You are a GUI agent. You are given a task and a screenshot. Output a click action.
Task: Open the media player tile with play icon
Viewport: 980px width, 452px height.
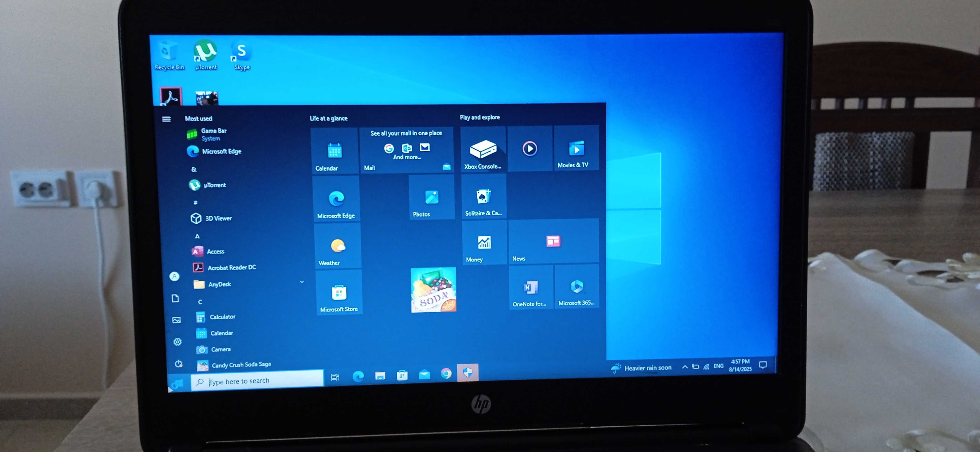click(x=530, y=148)
